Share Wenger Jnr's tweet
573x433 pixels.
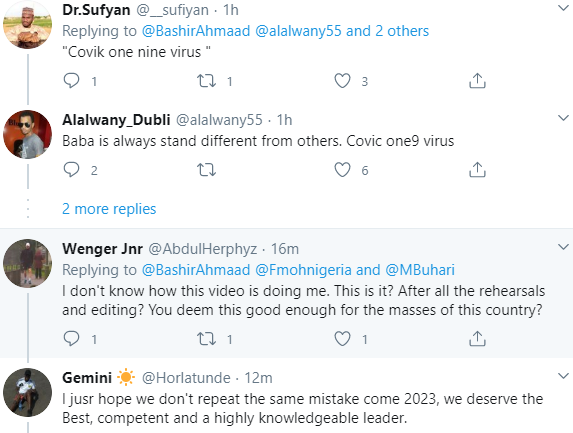(x=477, y=339)
